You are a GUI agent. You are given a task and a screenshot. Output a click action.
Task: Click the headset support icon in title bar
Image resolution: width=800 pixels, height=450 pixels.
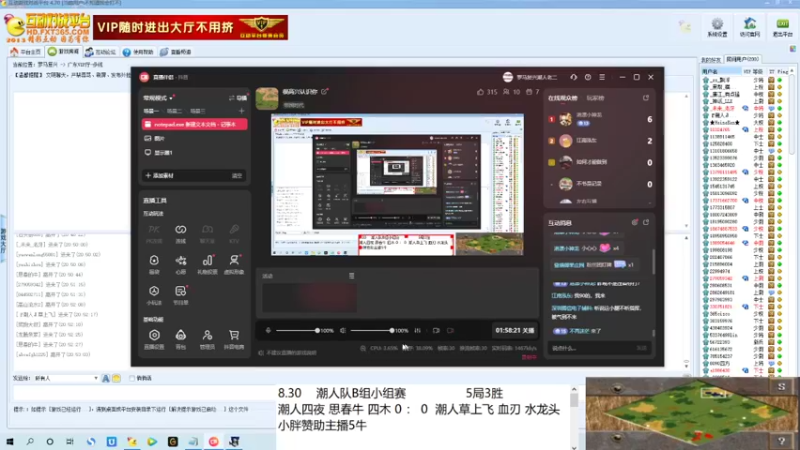573,77
